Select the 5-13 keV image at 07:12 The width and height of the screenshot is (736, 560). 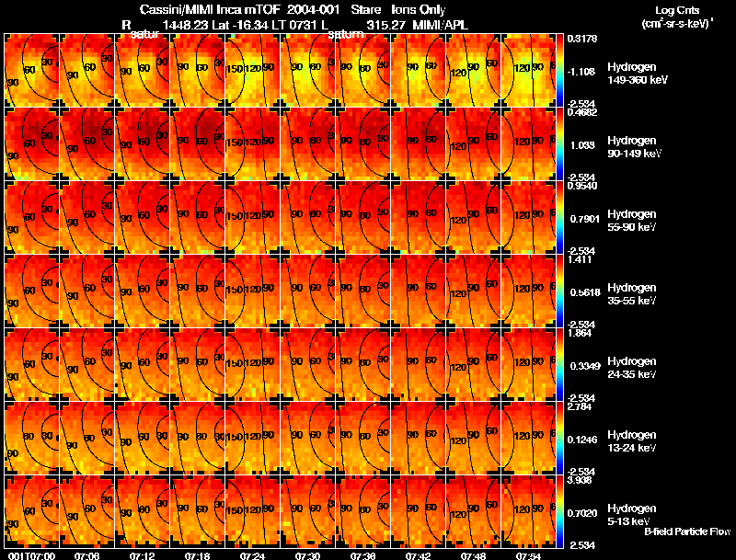click(143, 512)
